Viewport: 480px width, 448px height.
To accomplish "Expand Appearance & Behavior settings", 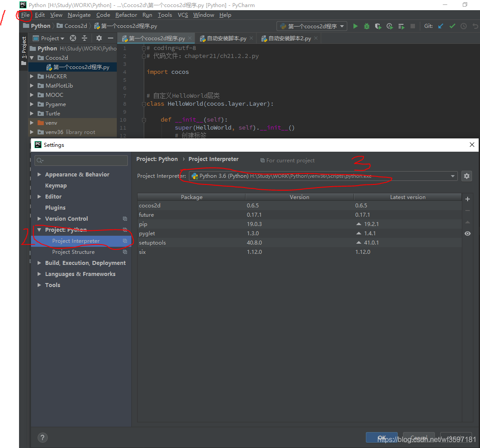I will [39, 174].
